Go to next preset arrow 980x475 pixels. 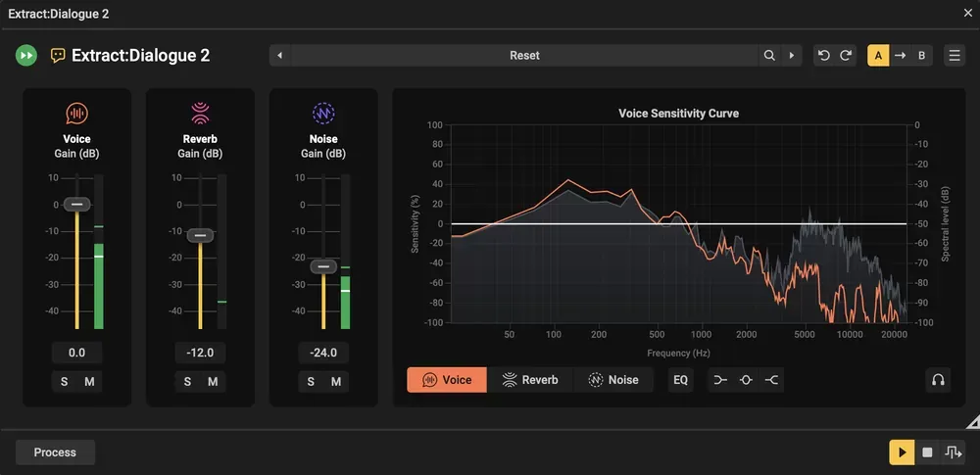pos(791,56)
